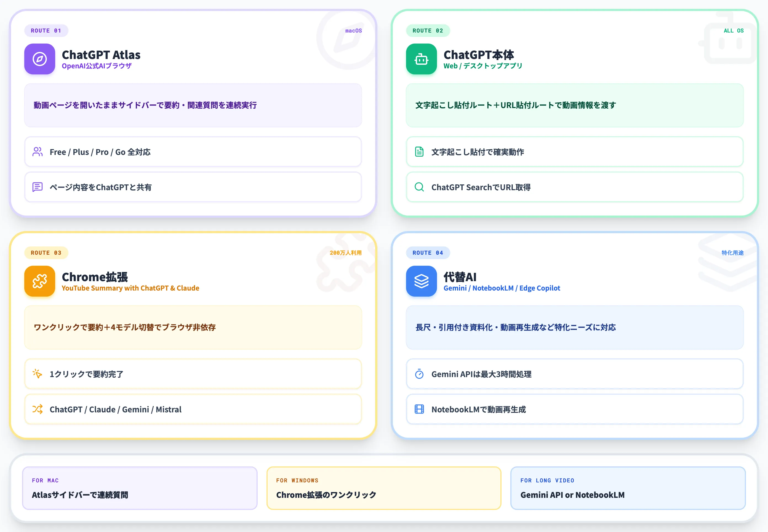Image resolution: width=768 pixels, height=532 pixels.
Task: Click the message icon beside ページ内容をChatGPTと共有
Action: click(37, 187)
